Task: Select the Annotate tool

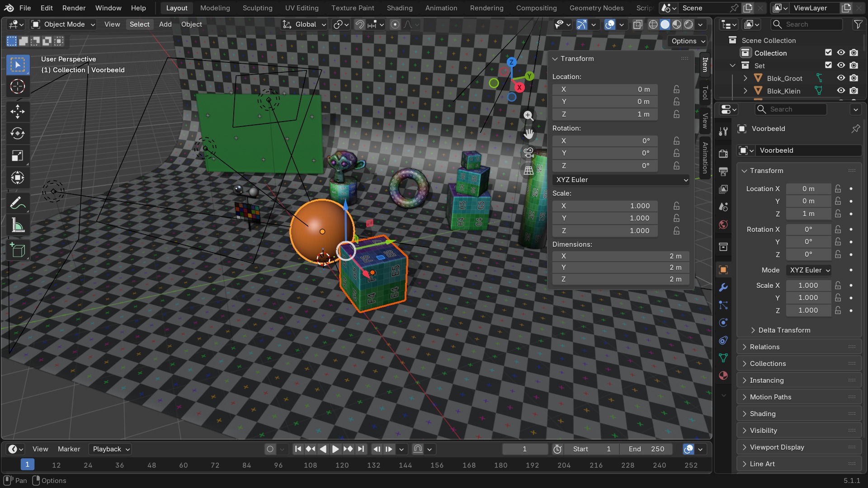Action: click(18, 203)
